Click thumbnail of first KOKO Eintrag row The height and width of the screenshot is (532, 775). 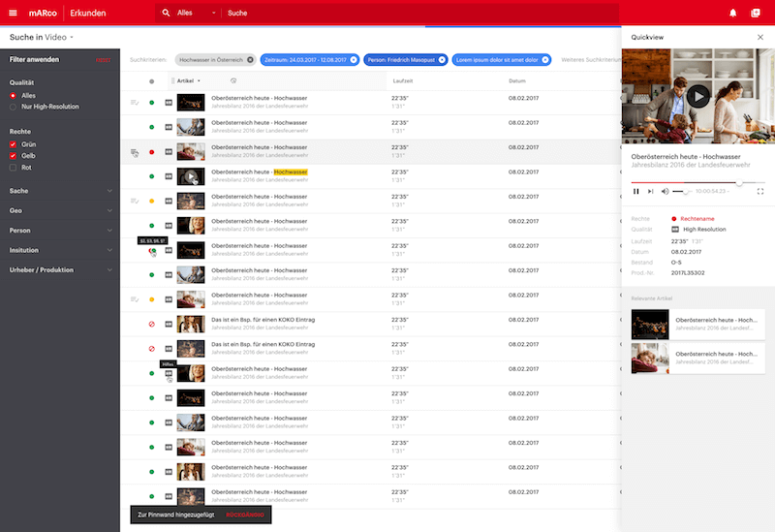[191, 324]
